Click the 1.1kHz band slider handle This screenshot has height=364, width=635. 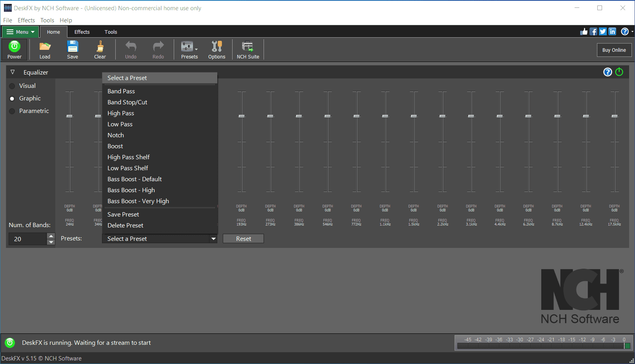tap(385, 116)
